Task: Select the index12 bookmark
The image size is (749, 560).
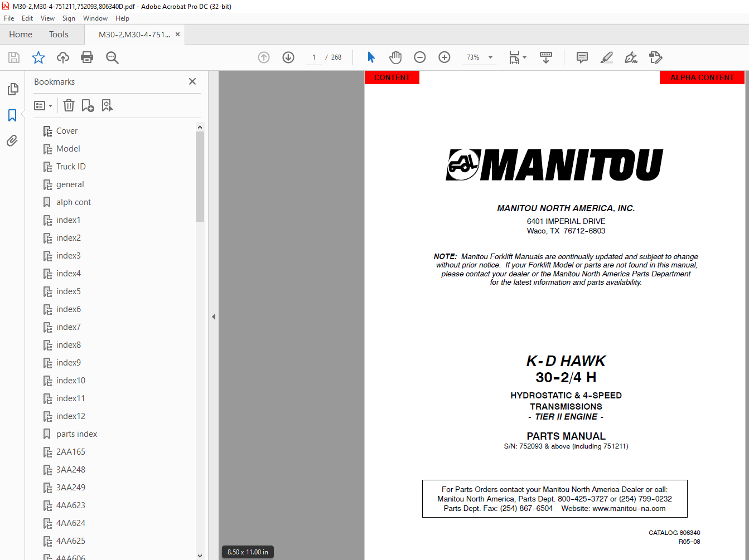Action: tap(71, 416)
